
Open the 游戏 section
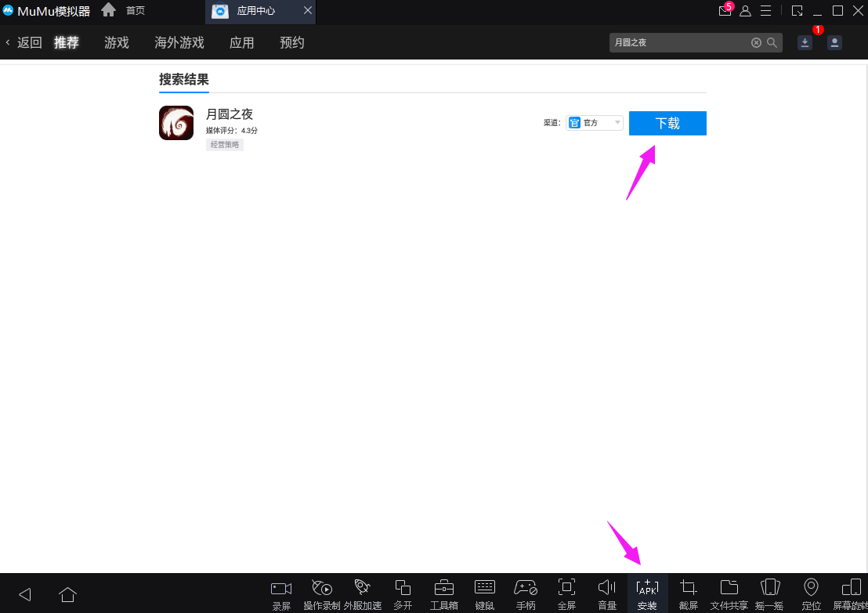[117, 42]
